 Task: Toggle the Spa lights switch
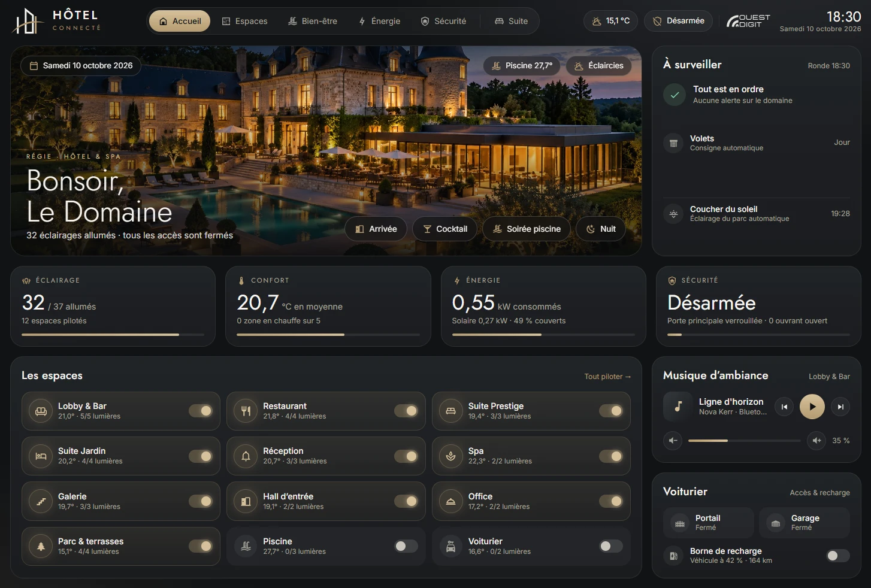611,456
